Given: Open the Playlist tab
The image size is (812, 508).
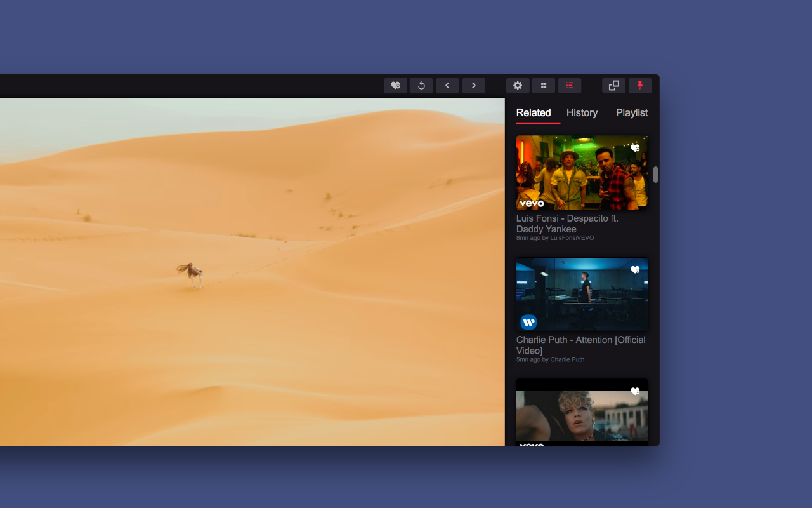Looking at the screenshot, I should 632,112.
